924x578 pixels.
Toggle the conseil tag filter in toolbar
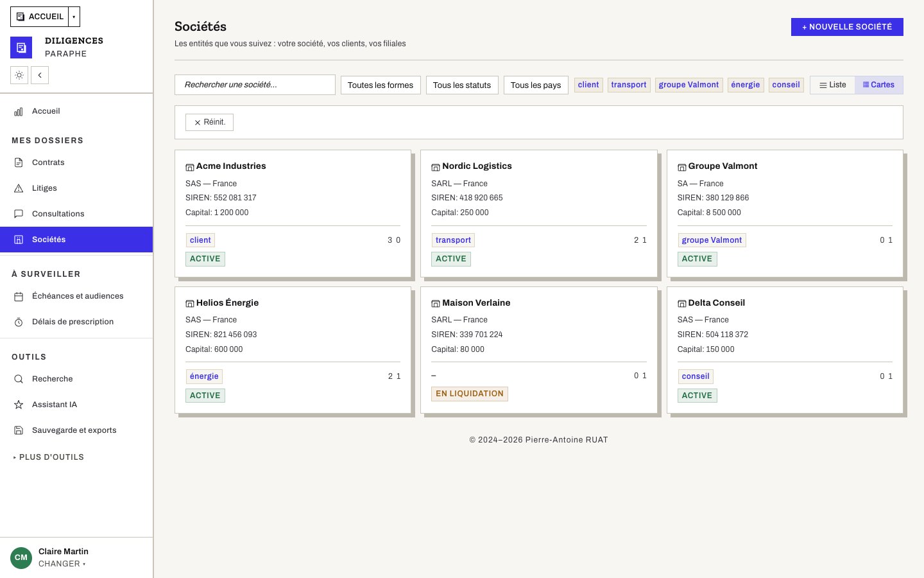click(786, 85)
